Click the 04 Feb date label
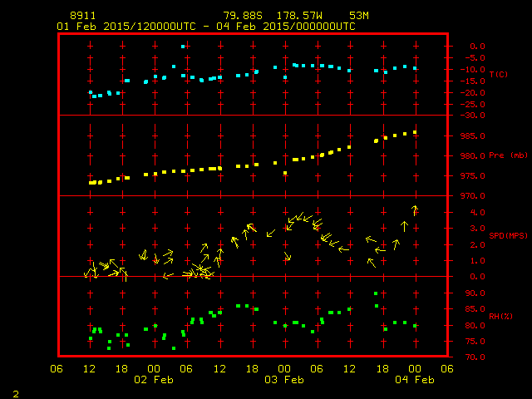532x399 pixels. point(414,380)
